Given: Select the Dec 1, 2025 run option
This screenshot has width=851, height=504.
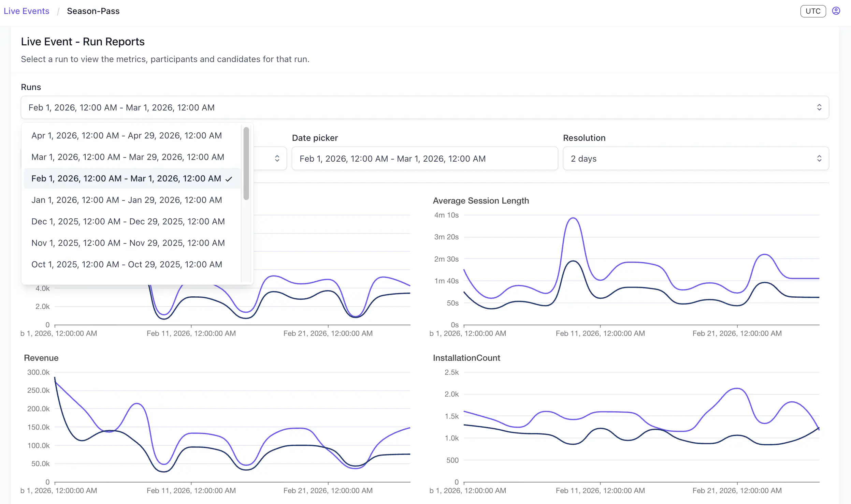Looking at the screenshot, I should (128, 221).
